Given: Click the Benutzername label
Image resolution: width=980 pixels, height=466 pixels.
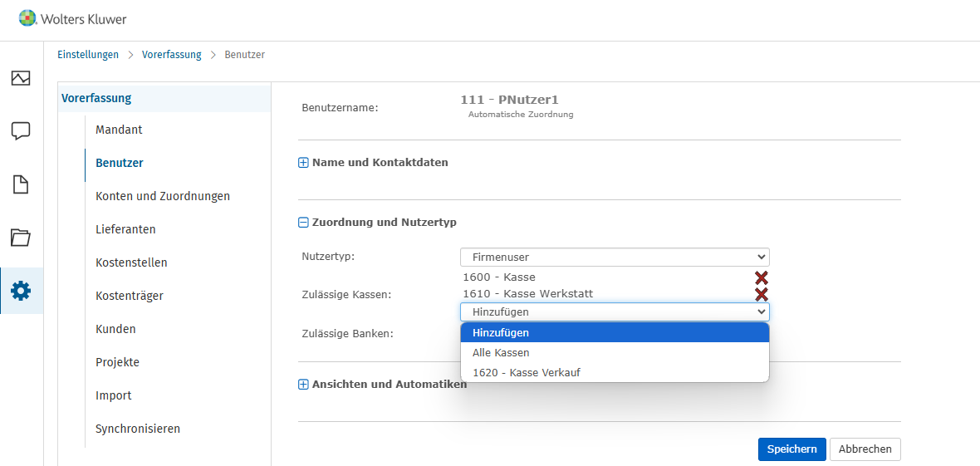Looking at the screenshot, I should pyautogui.click(x=340, y=108).
